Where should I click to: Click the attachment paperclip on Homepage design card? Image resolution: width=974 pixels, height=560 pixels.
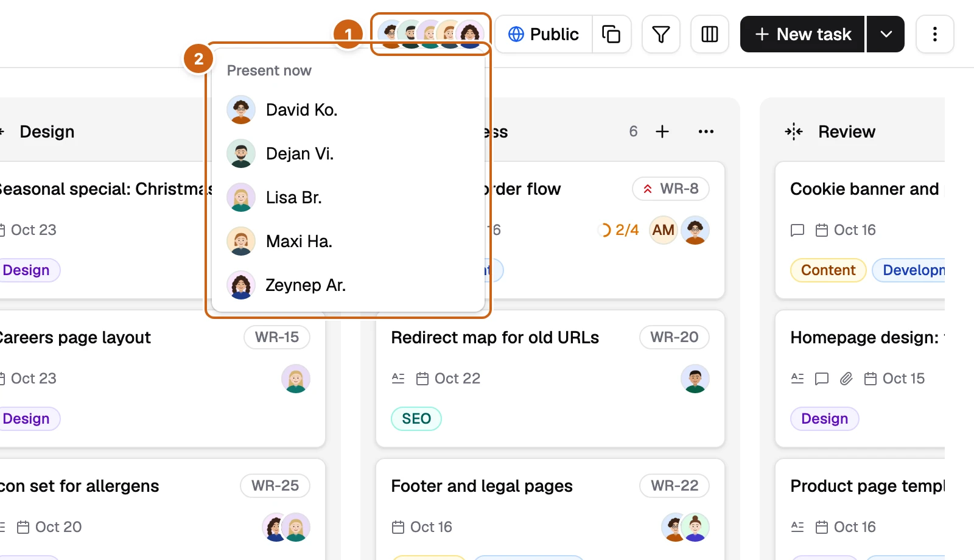pyautogui.click(x=846, y=379)
